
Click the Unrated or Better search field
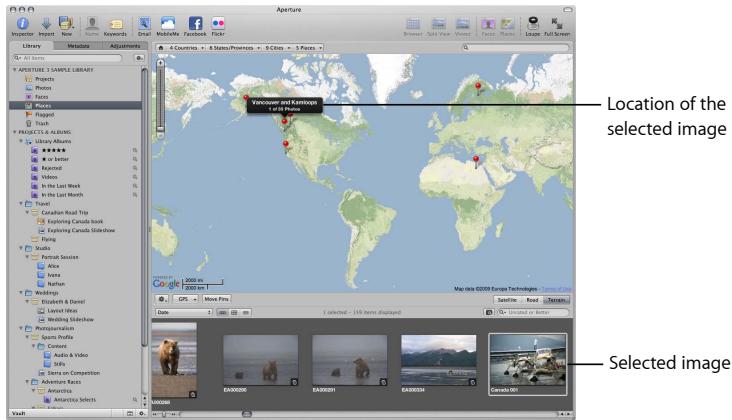point(533,312)
